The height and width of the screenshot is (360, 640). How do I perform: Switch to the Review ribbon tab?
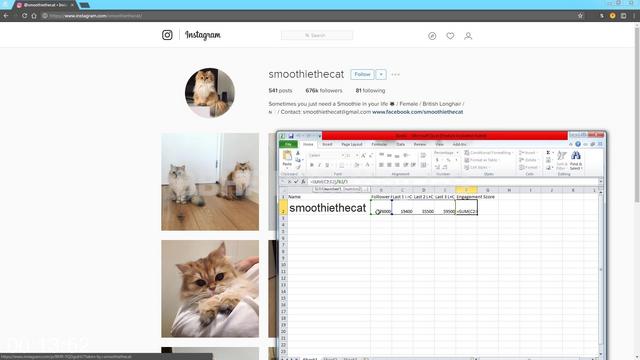[x=420, y=144]
